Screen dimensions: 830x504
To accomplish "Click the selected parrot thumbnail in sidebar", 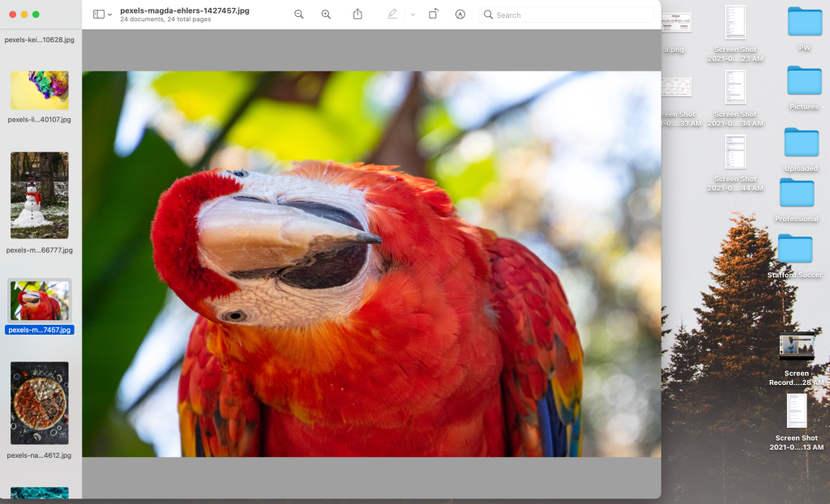I will pyautogui.click(x=40, y=301).
